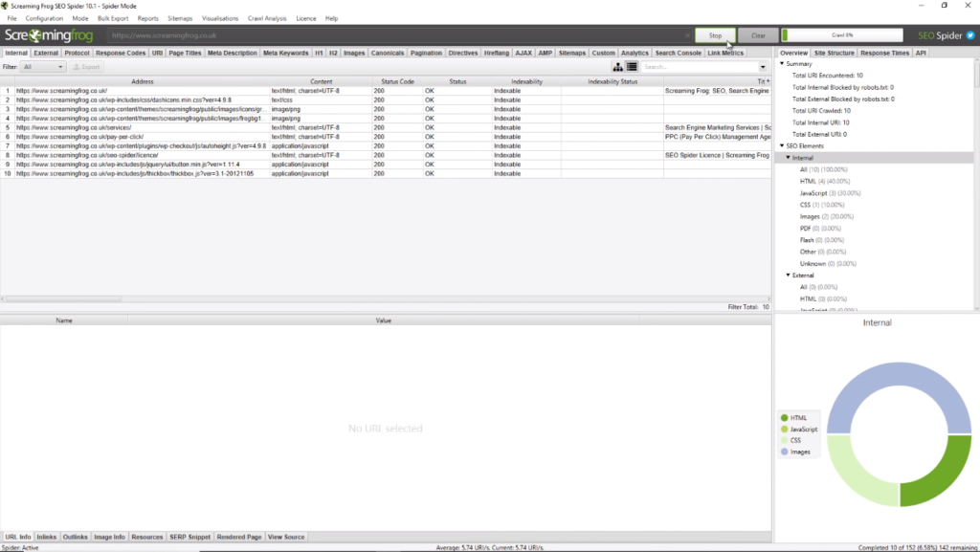Switch to the Inlinks bottom tab

[x=46, y=537]
